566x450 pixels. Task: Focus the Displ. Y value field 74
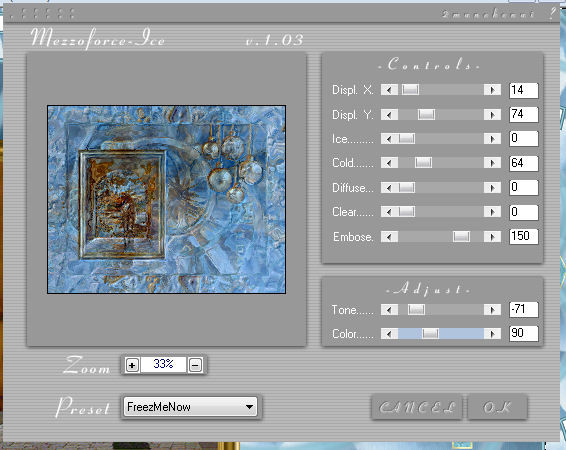click(x=524, y=114)
